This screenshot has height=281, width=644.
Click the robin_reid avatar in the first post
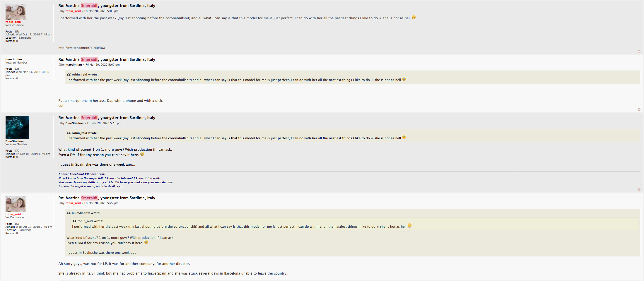(x=16, y=12)
